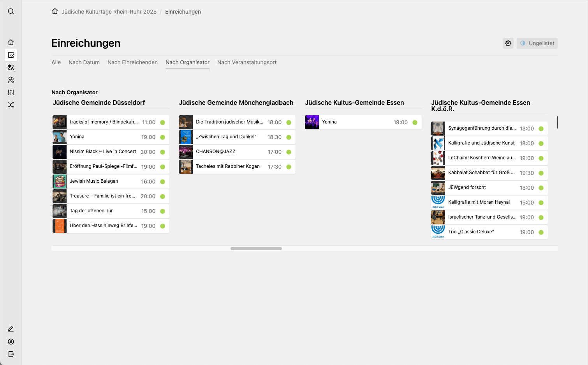
Task: Open the sliders adjustments icon in sidebar
Action: (x=11, y=92)
